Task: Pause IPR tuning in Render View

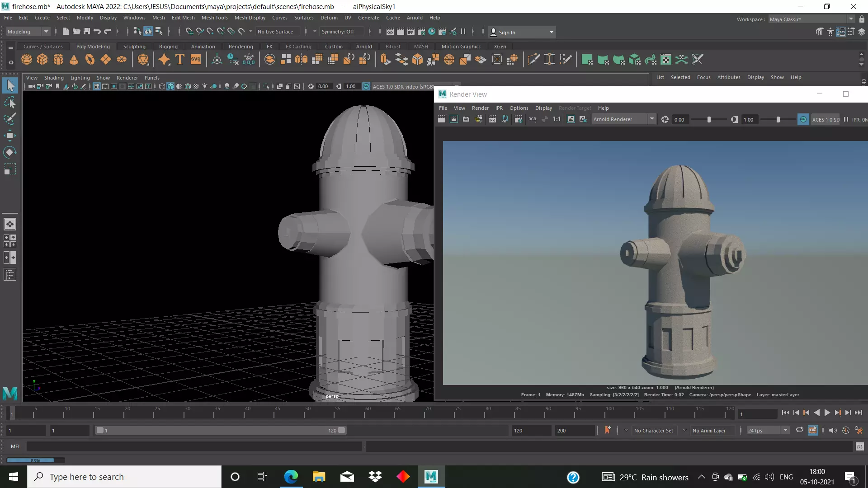Action: tap(846, 119)
